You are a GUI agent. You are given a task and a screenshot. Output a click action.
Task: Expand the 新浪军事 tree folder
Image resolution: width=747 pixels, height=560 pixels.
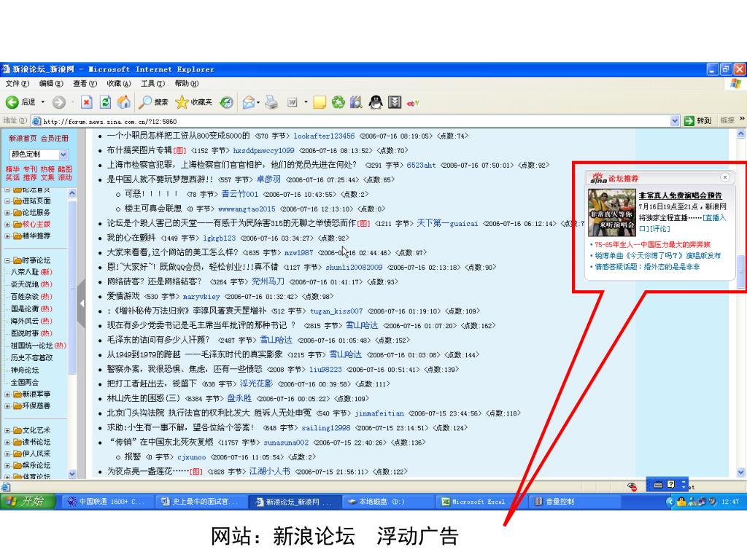click(x=7, y=394)
